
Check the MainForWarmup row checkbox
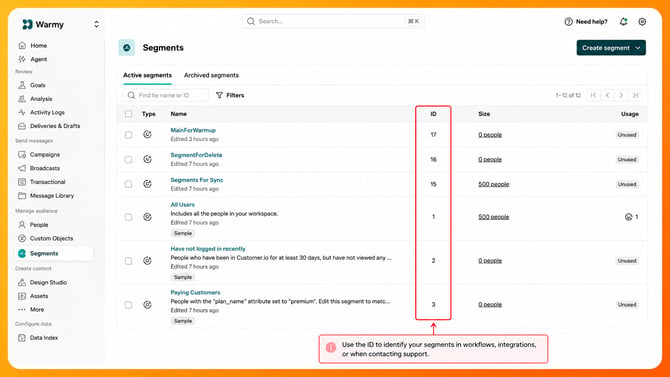(x=128, y=135)
